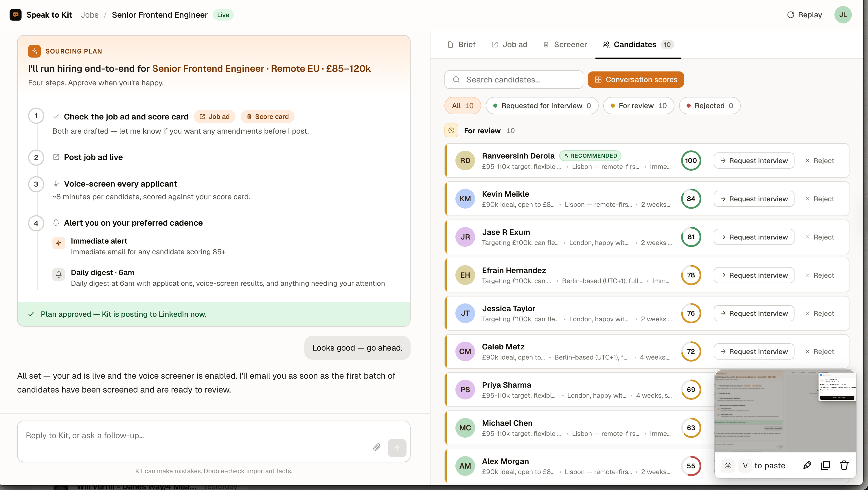This screenshot has height=490, width=868.
Task: Filter candidates by Rejected
Action: tap(710, 106)
